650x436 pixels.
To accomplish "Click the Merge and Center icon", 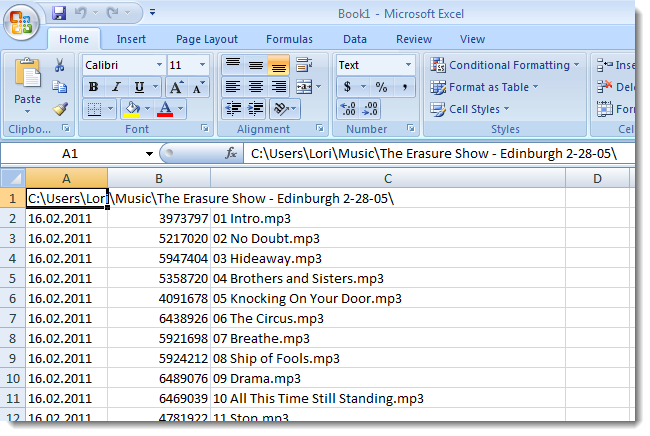I will pos(304,87).
